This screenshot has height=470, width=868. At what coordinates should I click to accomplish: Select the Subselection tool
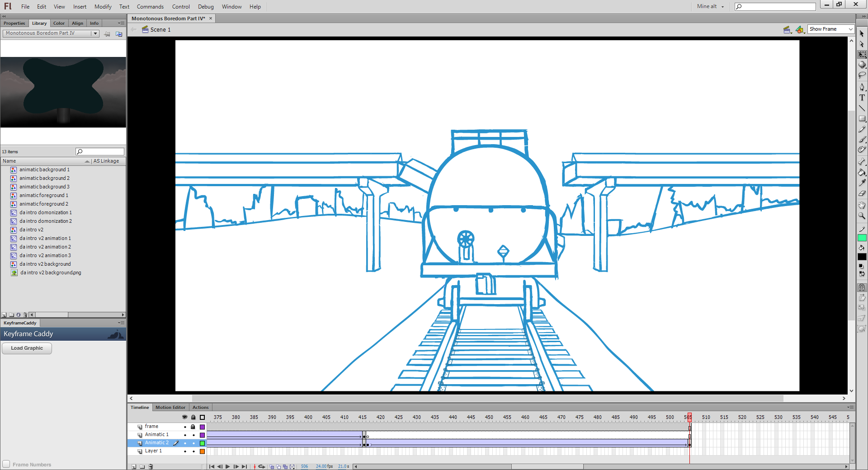click(x=862, y=44)
